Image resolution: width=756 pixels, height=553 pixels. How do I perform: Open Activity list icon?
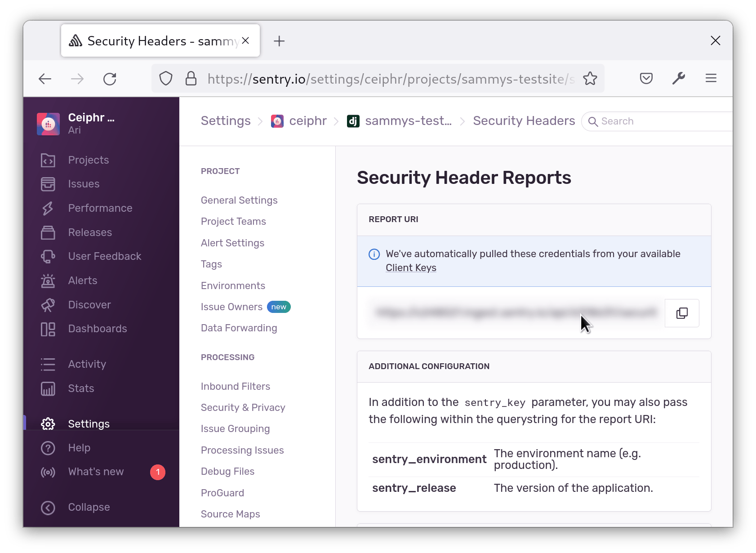pyautogui.click(x=48, y=364)
